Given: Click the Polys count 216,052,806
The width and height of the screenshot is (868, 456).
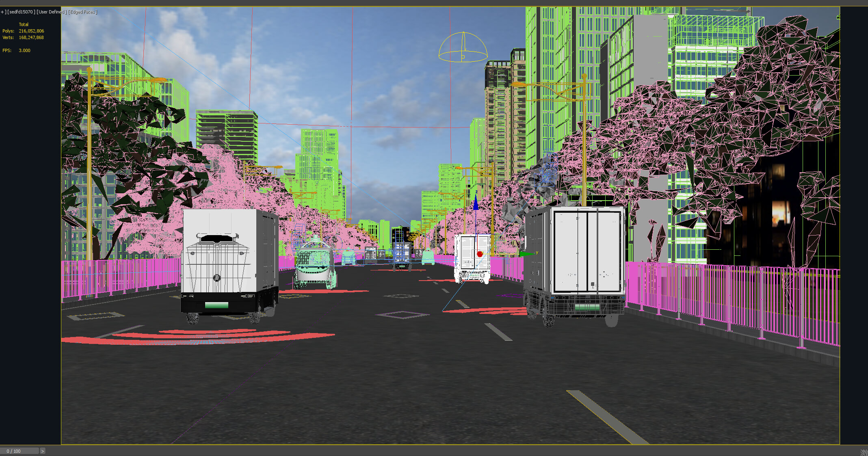Looking at the screenshot, I should pyautogui.click(x=31, y=31).
